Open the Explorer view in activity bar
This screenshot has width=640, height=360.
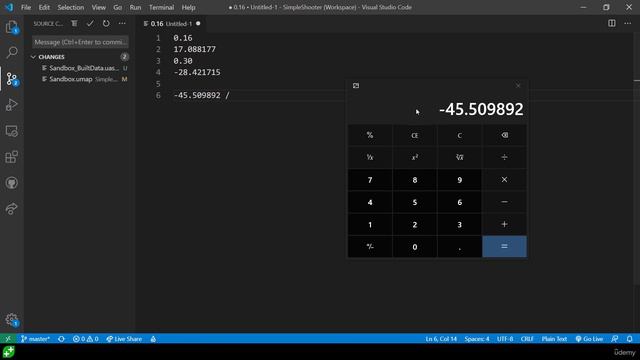coord(12,27)
